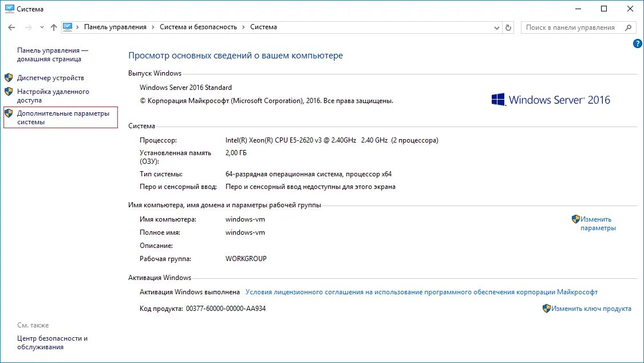Open help with the blue question icon
The image size is (644, 363).
pos(638,43)
